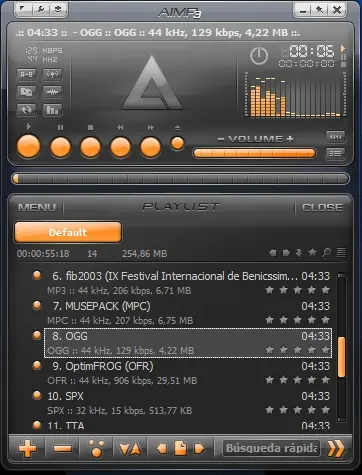The height and width of the screenshot is (475, 362).
Task: Click the third small title bar utility icon
Action: coord(58,9)
